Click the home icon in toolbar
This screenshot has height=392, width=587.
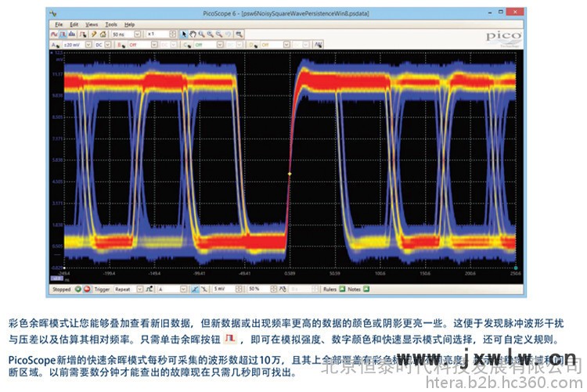point(103,34)
